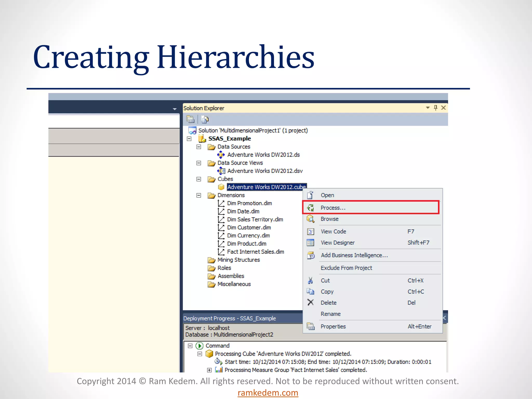The width and height of the screenshot is (532, 399).
Task: Click the Show All Files toolbar icon
Action: [205, 119]
